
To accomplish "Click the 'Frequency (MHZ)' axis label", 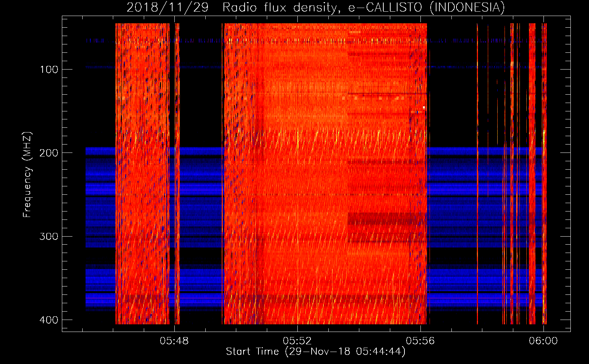I will [x=27, y=174].
